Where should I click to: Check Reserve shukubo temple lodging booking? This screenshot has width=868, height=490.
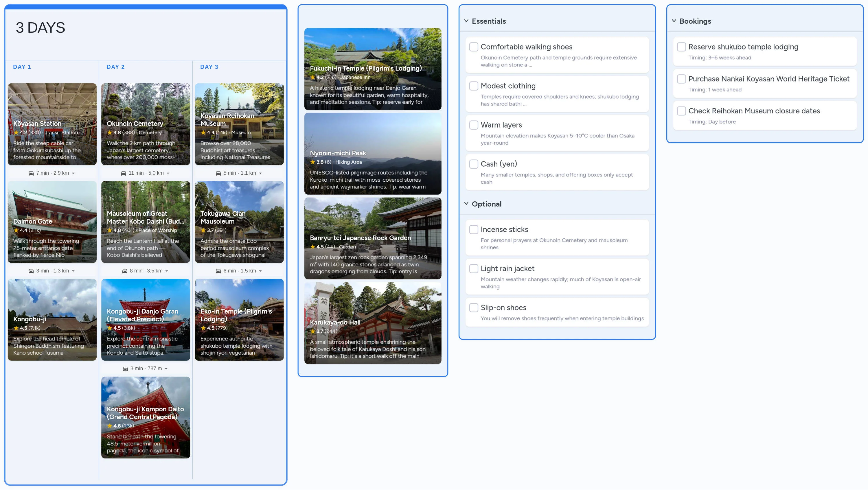click(x=681, y=47)
